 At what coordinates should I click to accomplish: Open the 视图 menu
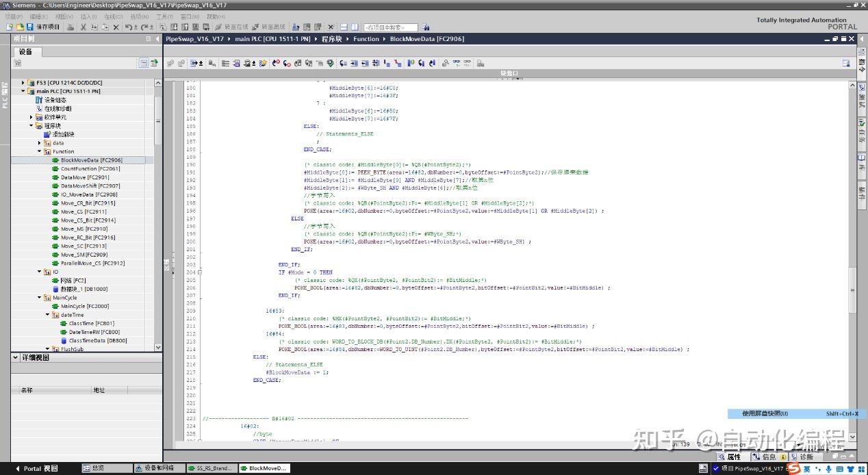tap(64, 16)
